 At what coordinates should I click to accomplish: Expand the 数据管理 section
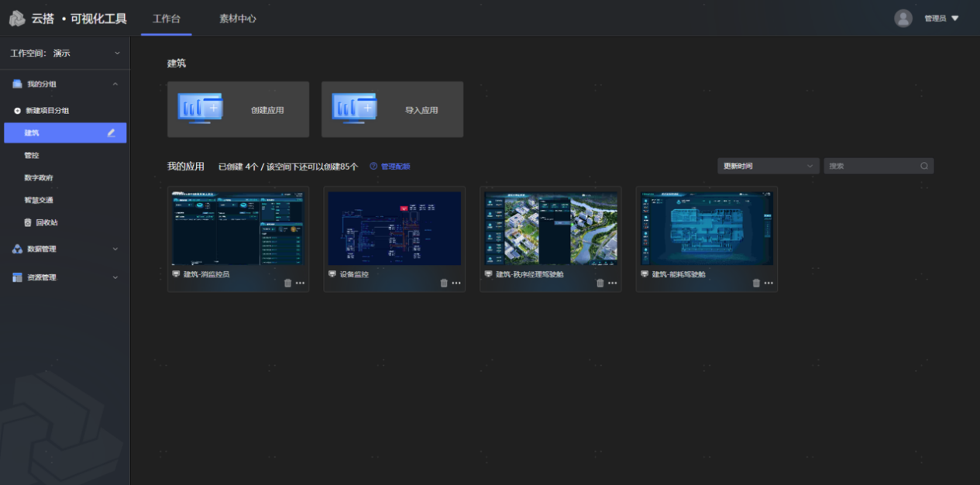click(115, 249)
